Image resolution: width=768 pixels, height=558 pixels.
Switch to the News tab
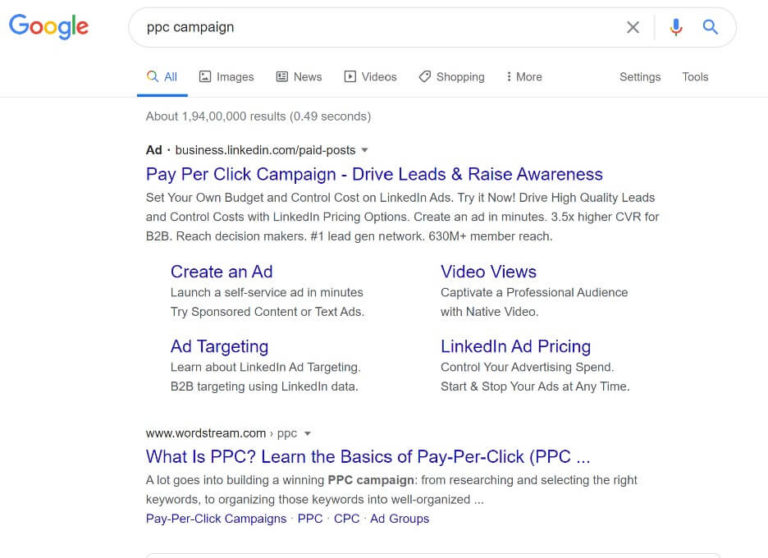299,77
